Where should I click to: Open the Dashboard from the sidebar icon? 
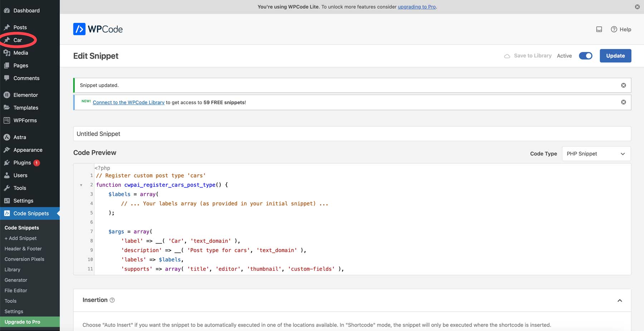(6, 10)
